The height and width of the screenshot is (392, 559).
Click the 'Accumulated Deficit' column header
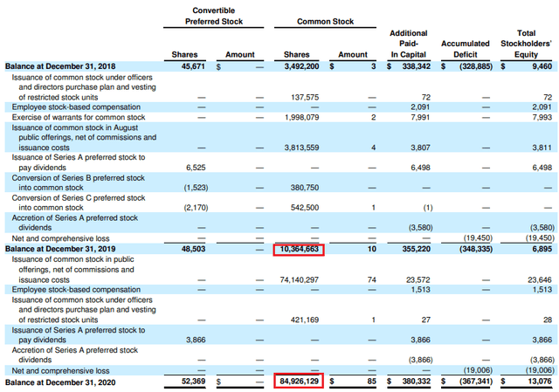[466, 49]
